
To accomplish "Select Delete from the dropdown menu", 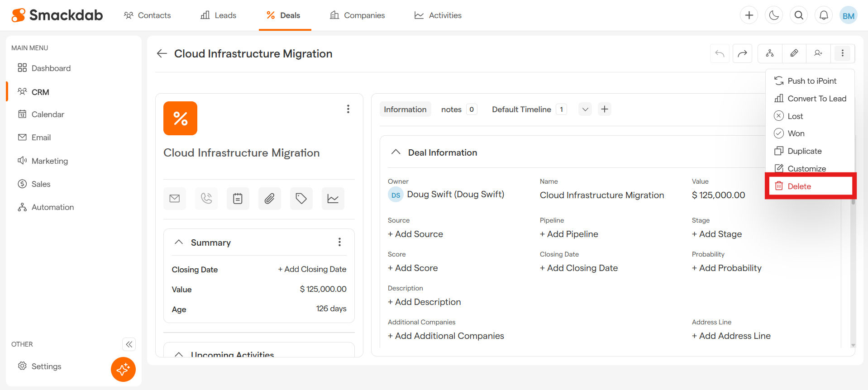I will (x=799, y=186).
